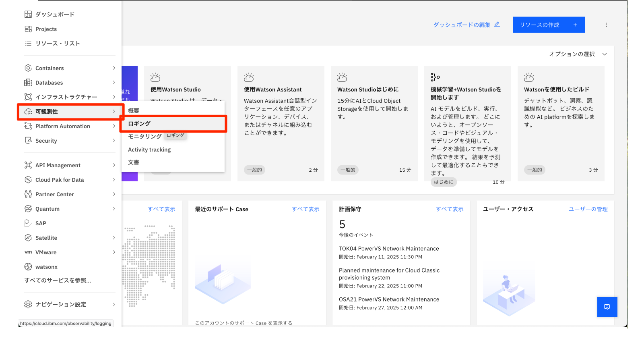Expand the Partner Center chevron
This screenshot has height=345, width=644.
[x=114, y=194]
